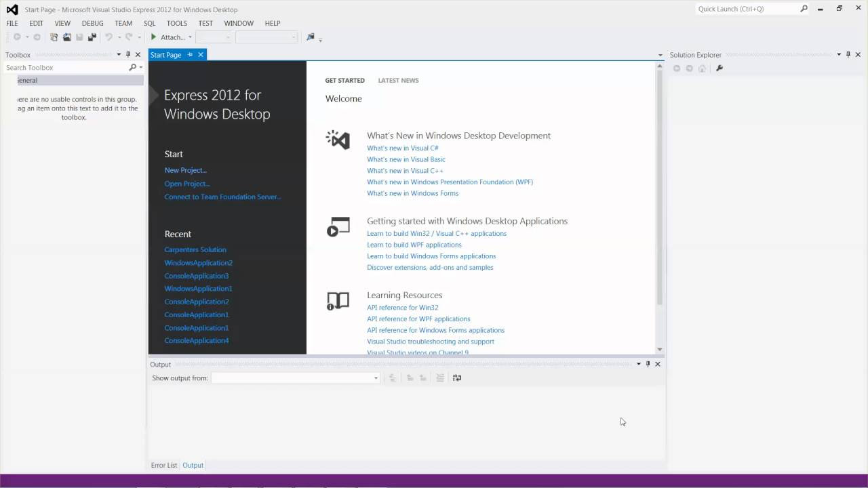Close the Start Page tab
The image size is (868, 488).
point(201,55)
